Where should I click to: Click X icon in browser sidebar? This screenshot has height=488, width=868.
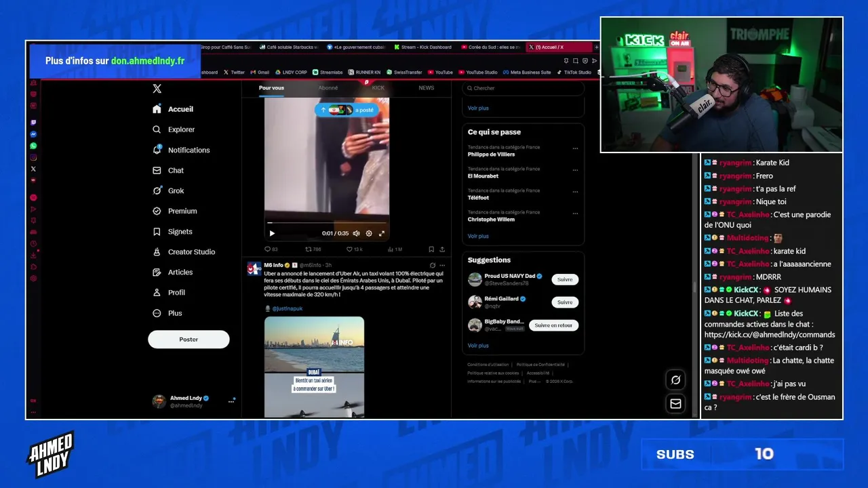tap(33, 169)
